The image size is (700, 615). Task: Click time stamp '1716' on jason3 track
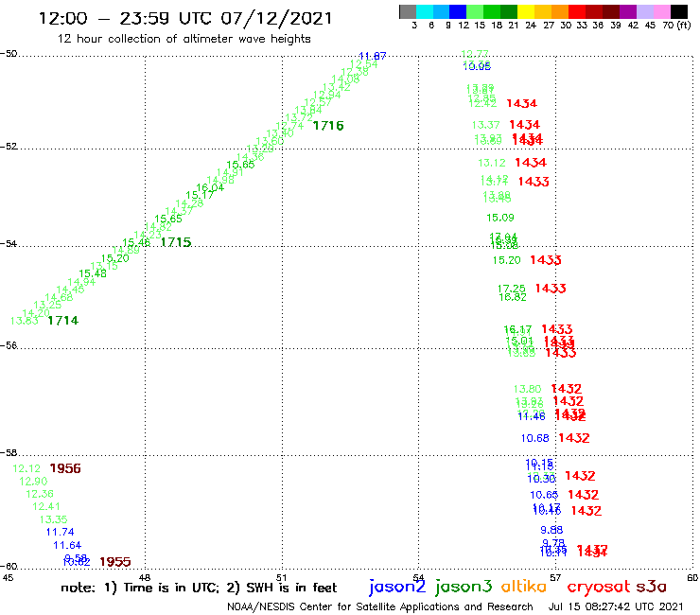tap(328, 126)
